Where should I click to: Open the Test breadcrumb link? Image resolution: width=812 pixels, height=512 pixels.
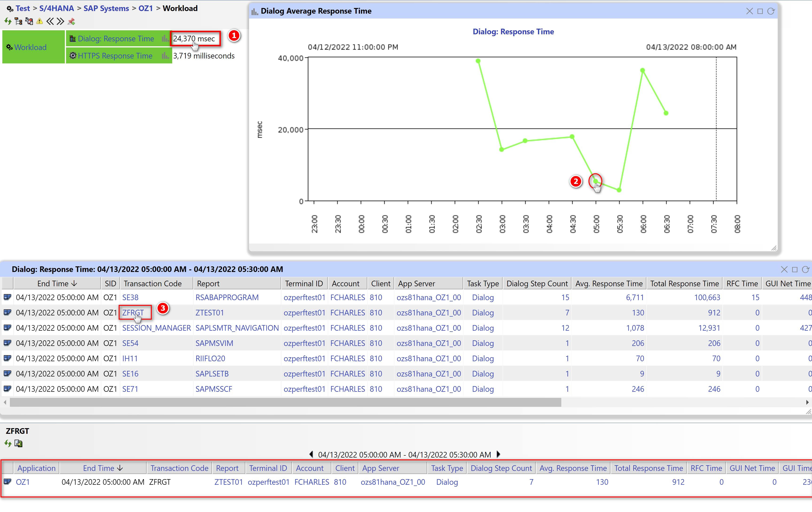tap(23, 8)
